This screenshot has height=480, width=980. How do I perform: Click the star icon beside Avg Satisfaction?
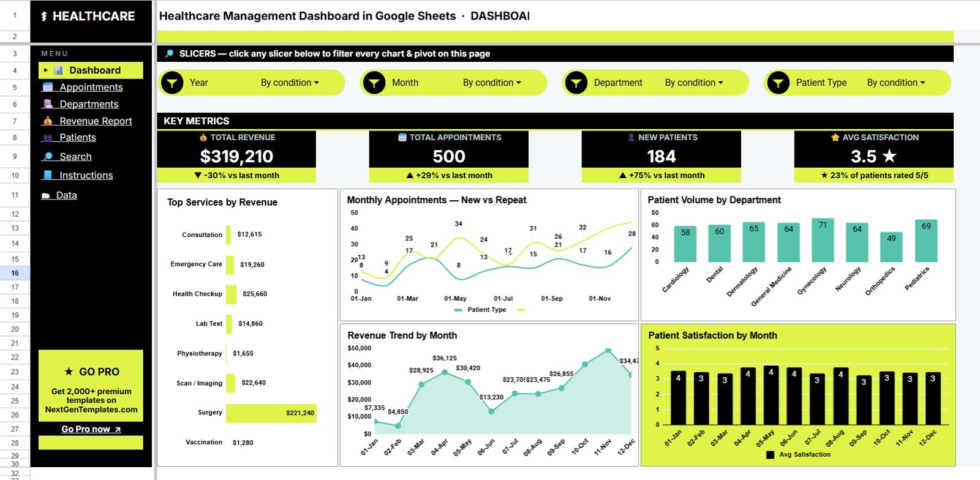(x=835, y=138)
